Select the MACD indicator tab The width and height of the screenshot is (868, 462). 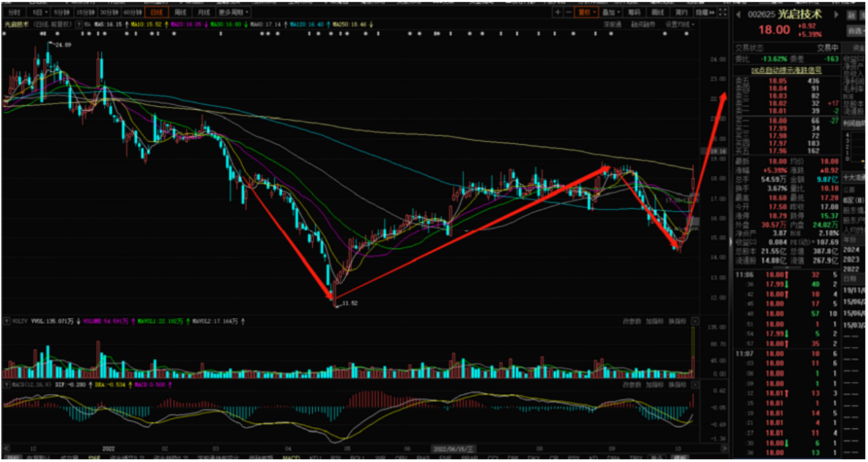click(292, 457)
